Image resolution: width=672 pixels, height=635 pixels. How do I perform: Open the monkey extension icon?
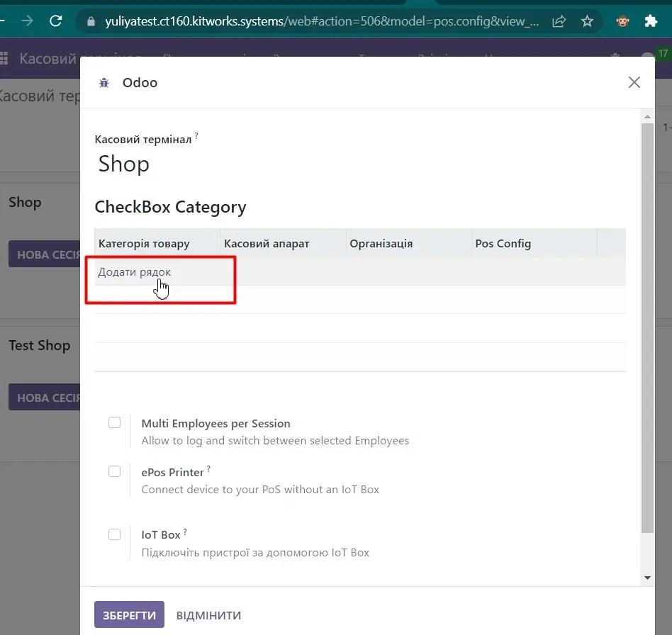pos(622,21)
